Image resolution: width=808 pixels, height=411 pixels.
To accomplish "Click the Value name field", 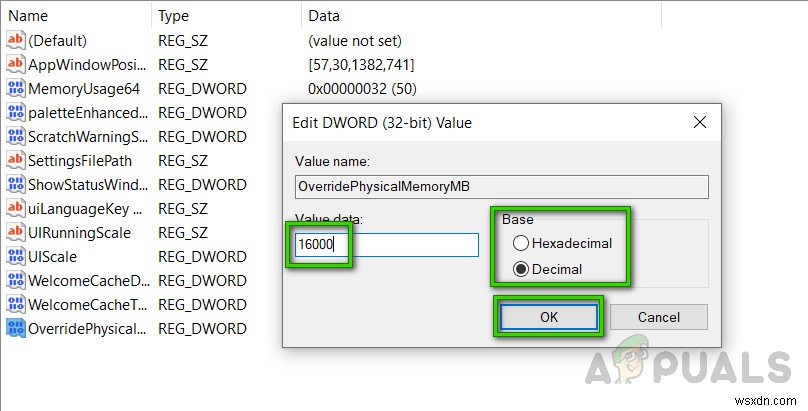I will (501, 187).
